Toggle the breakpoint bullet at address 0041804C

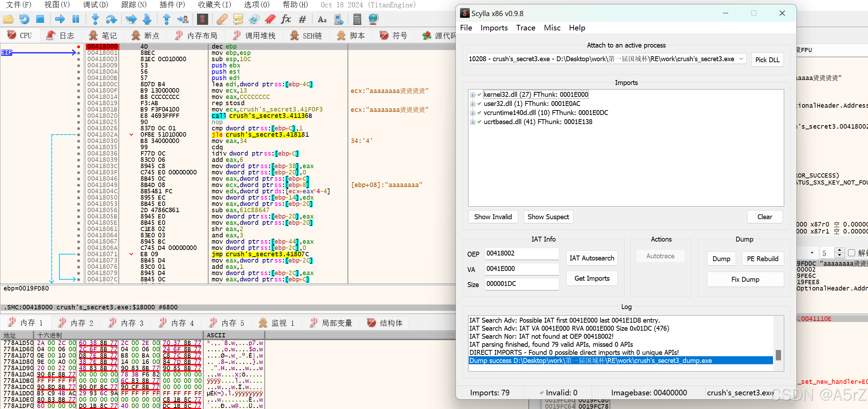pos(79,191)
